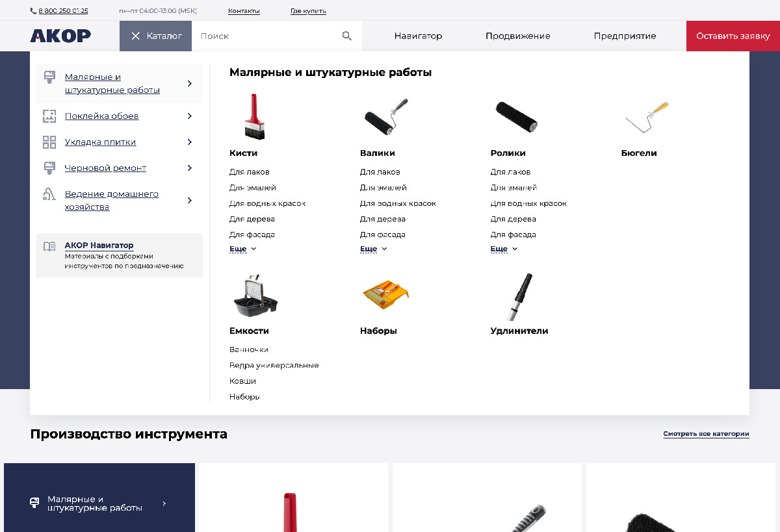The height and width of the screenshot is (532, 780).
Task: Click the book icon beside АКОР Навигатор
Action: point(49,246)
